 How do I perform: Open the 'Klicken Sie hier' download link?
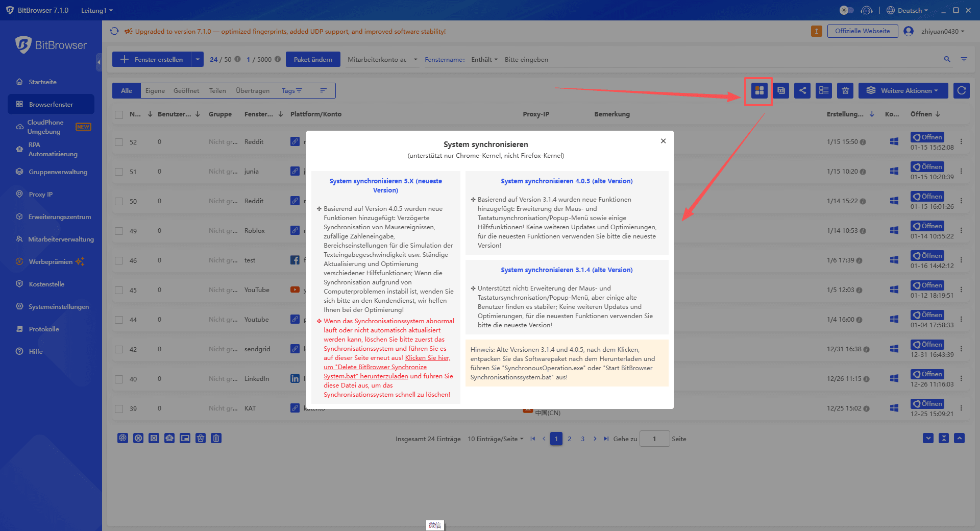427,357
